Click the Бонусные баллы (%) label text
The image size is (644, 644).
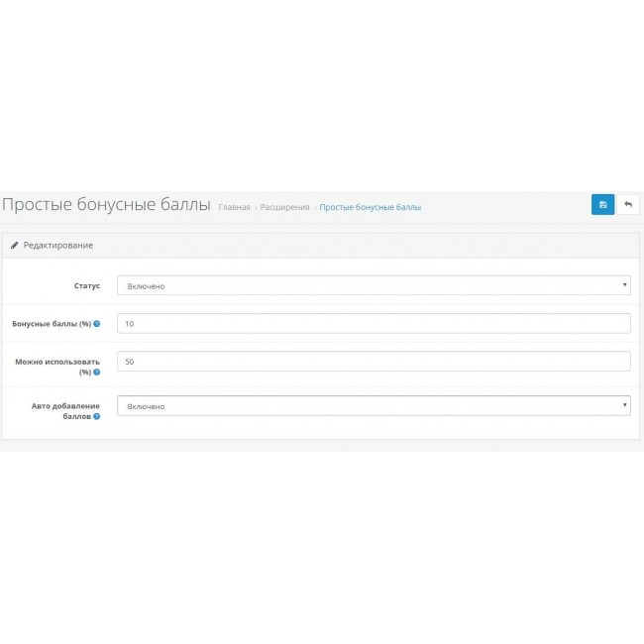click(x=51, y=324)
